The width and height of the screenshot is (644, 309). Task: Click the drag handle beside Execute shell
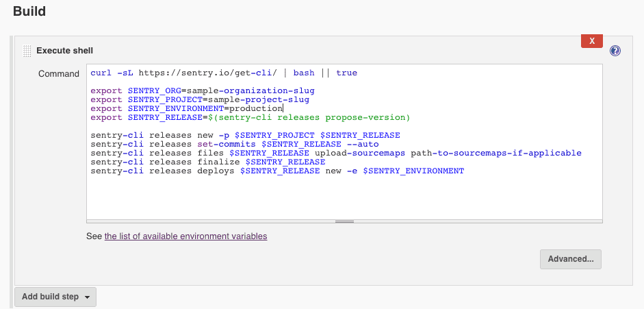point(27,51)
